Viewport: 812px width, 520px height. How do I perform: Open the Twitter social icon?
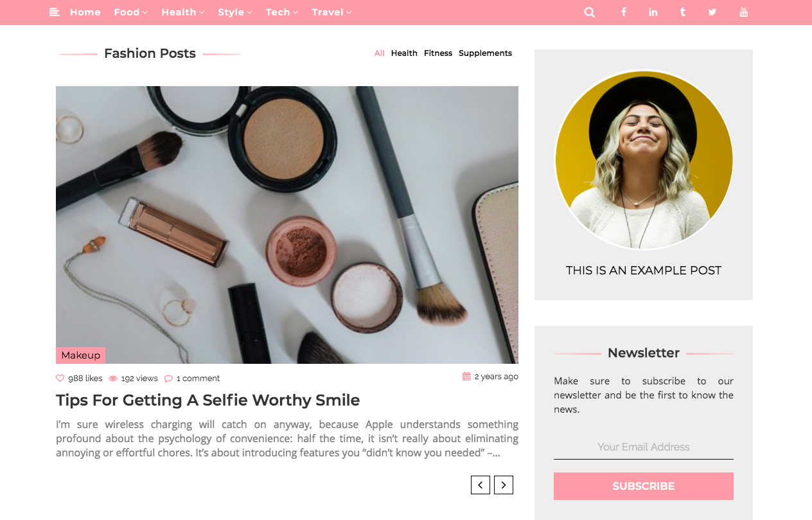click(712, 12)
